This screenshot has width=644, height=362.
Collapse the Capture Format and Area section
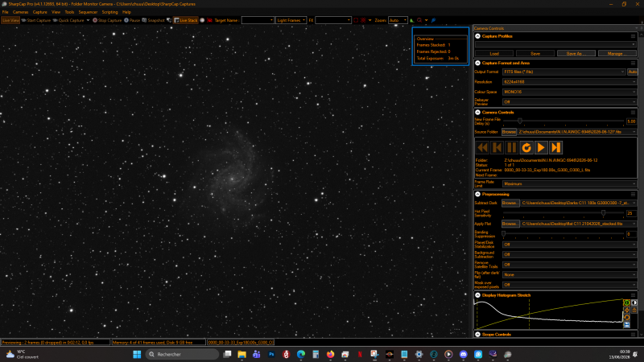(477, 64)
